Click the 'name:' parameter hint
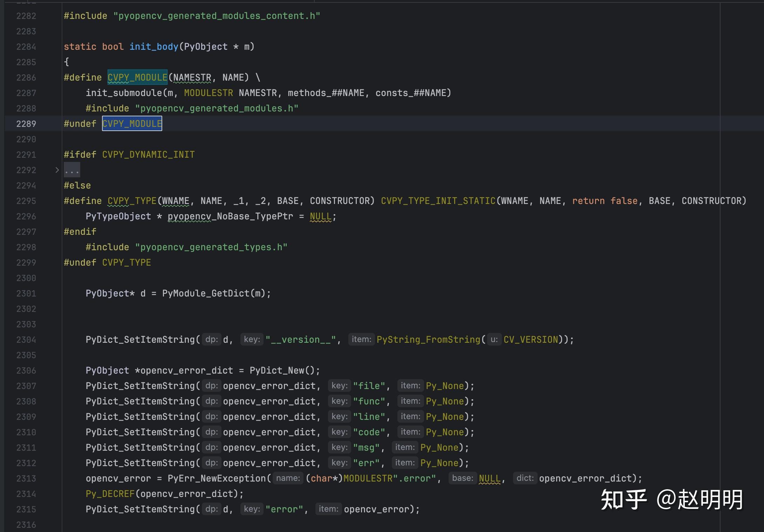Screen dimensions: 764x532 (288, 478)
